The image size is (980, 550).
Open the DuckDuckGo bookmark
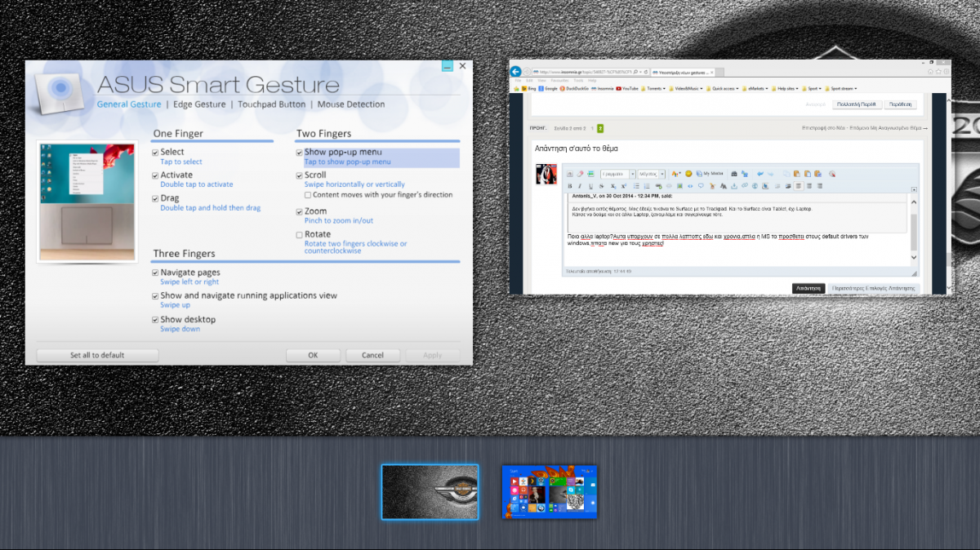574,88
